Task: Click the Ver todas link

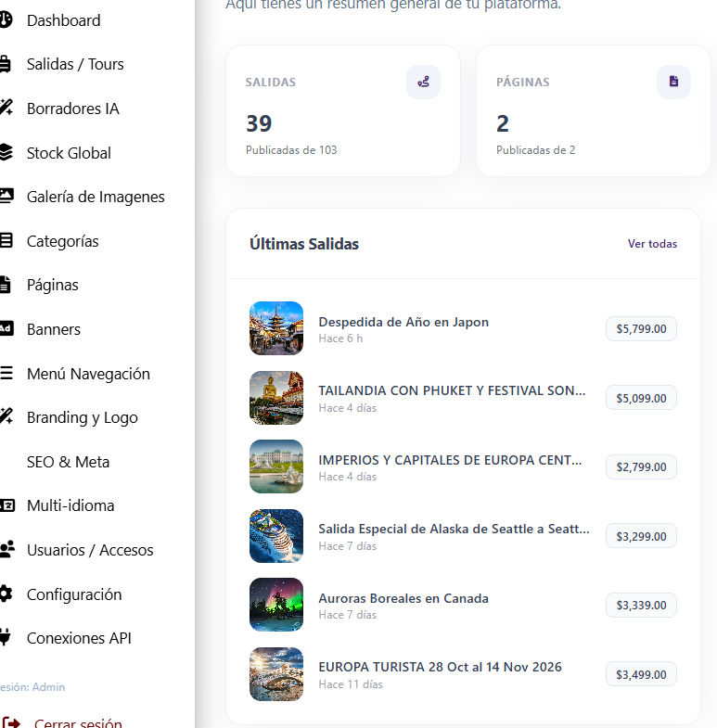Action: [x=652, y=244]
